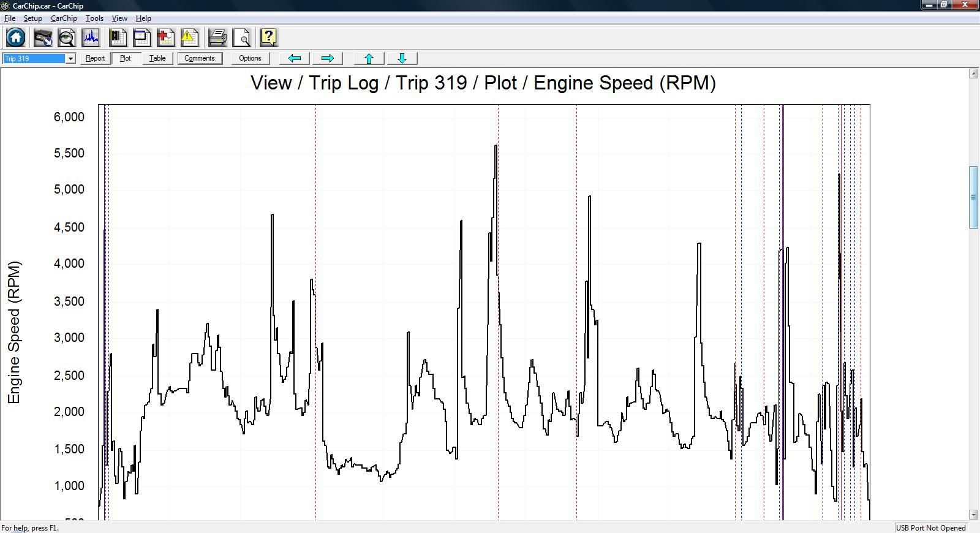Open the Tools menu
980x533 pixels.
pyautogui.click(x=94, y=18)
